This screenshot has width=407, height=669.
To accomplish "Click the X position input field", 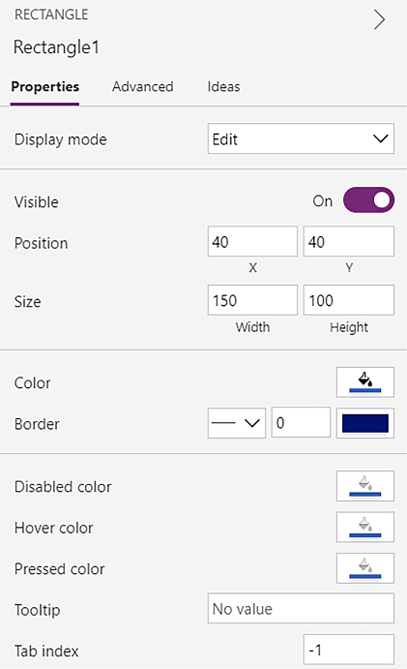I will coord(253,241).
